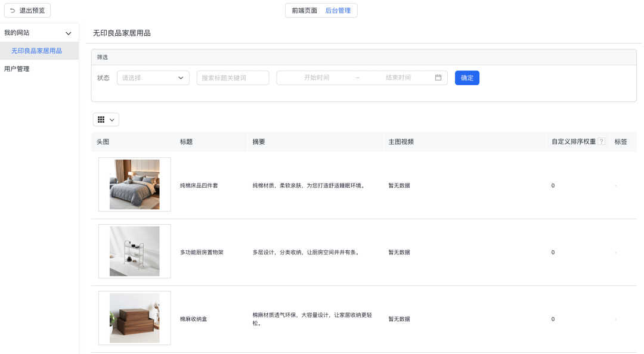The width and height of the screenshot is (644, 354).
Task: Click the help icon next to 自定义排序权重
Action: (x=602, y=142)
